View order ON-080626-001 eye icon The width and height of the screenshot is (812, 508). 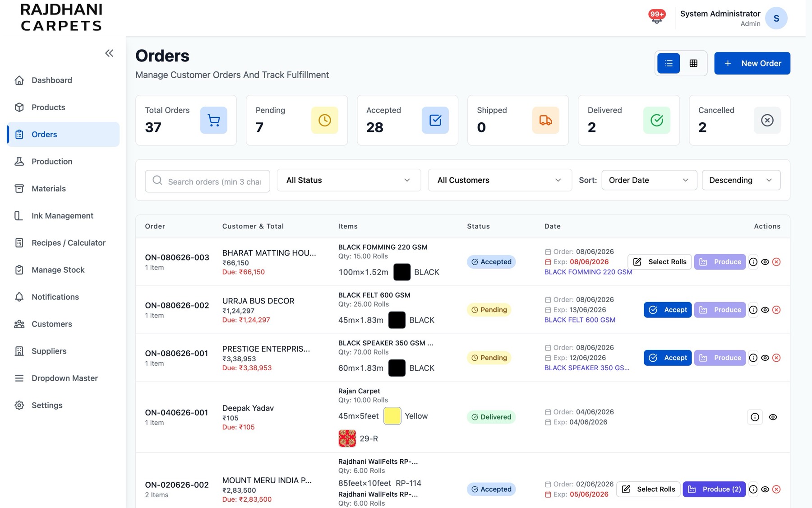click(765, 358)
